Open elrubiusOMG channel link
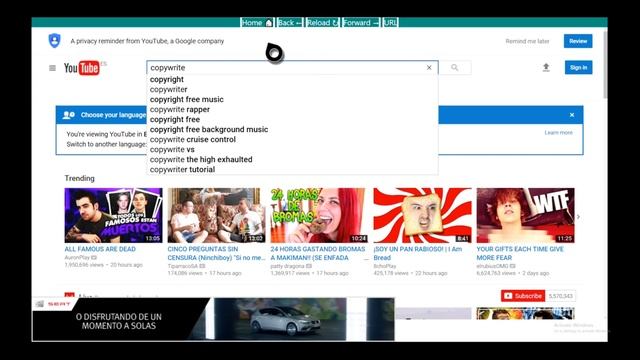 [492, 266]
